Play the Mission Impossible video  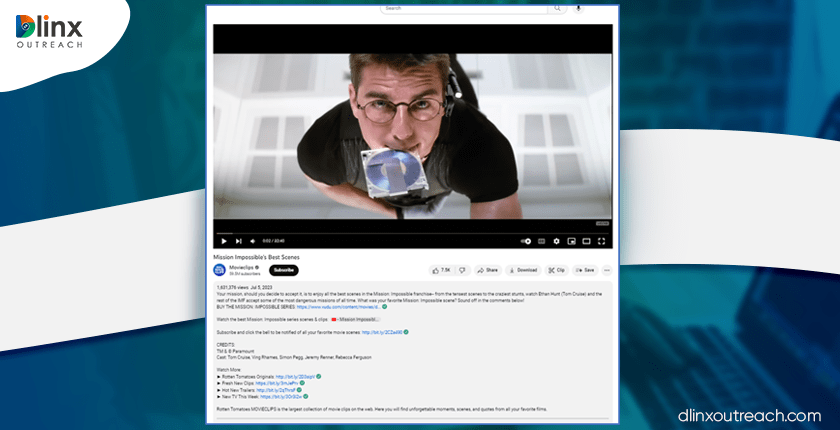(223, 242)
